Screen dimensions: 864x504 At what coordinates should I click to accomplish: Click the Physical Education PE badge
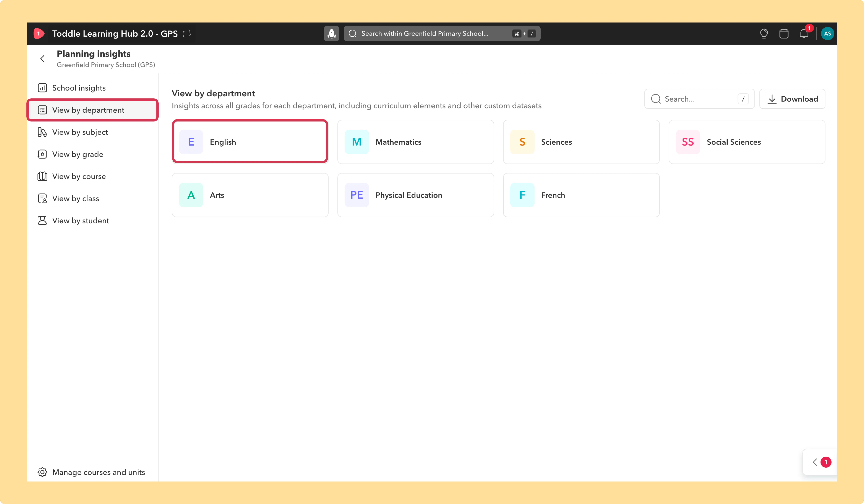tap(357, 195)
